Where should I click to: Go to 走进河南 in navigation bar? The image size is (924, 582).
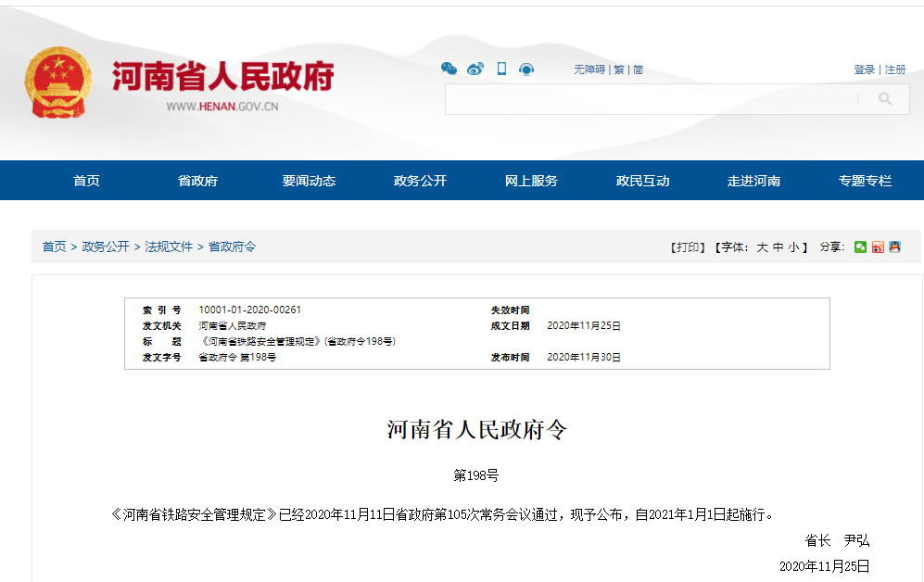pyautogui.click(x=753, y=181)
